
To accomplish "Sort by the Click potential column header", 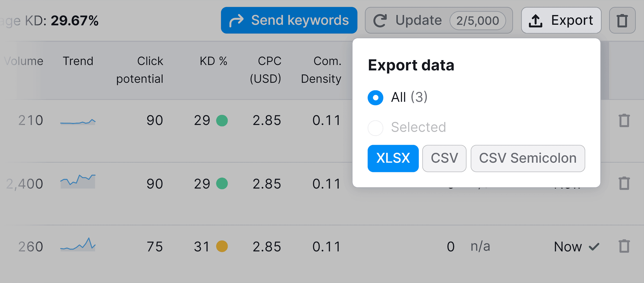I will 140,70.
